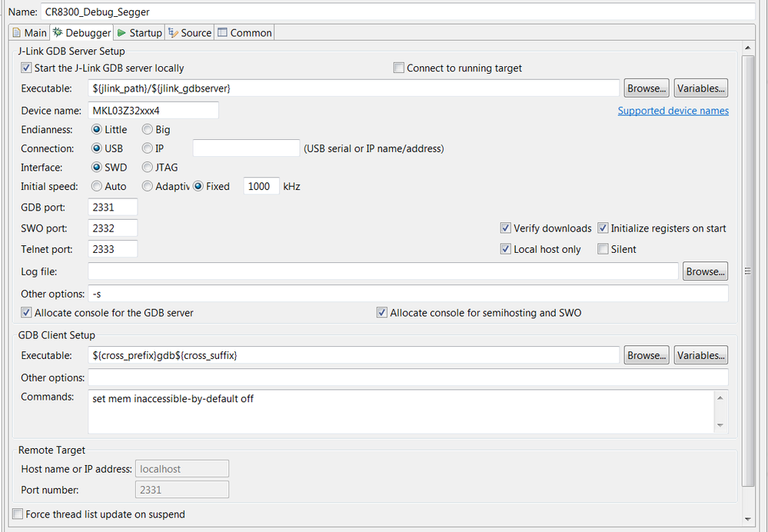
Task: Open the Source tab
Action: click(190, 33)
